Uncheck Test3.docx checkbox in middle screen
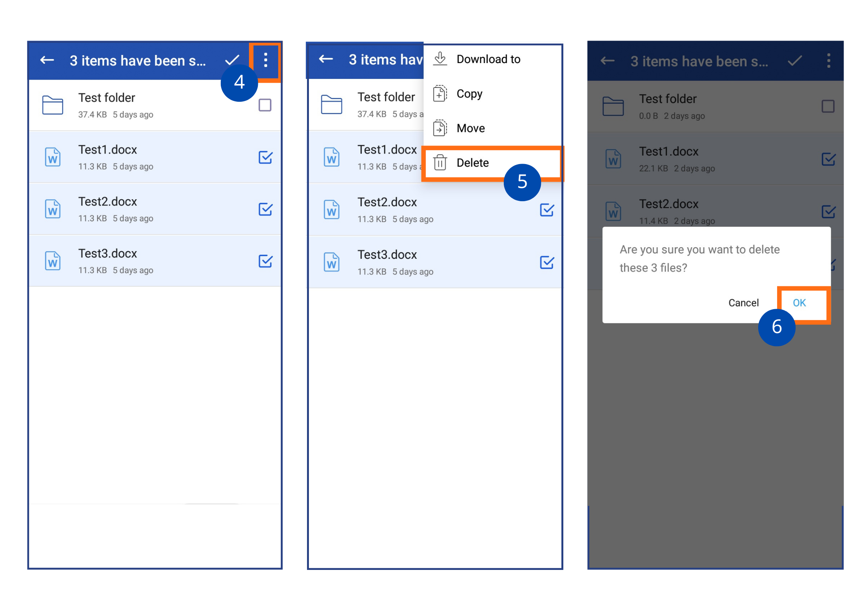This screenshot has height=614, width=868. click(547, 262)
